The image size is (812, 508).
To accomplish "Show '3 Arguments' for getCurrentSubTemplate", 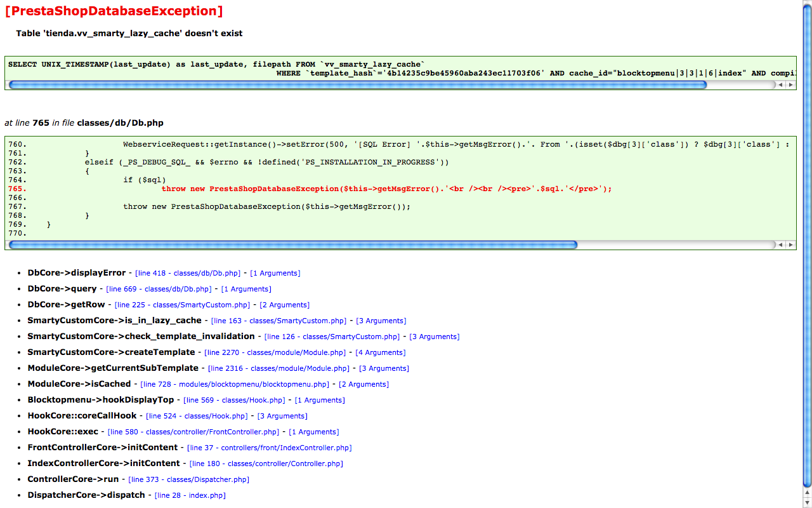I will (x=384, y=368).
